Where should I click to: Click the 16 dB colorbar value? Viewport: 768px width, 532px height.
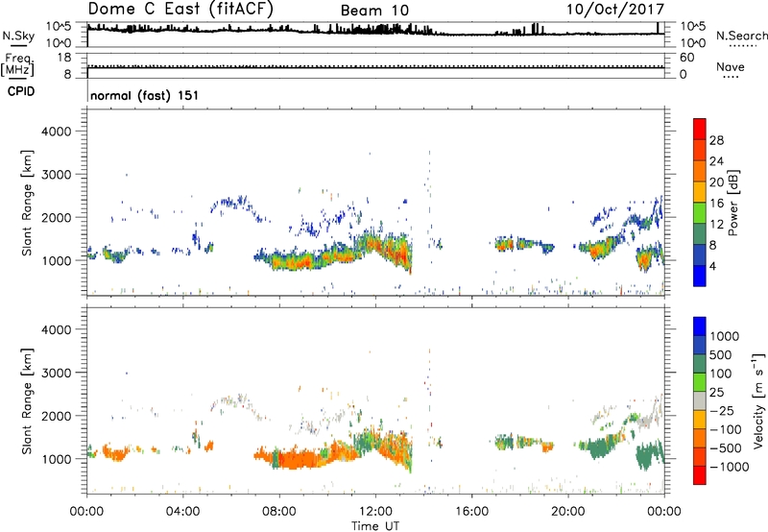pyautogui.click(x=716, y=204)
